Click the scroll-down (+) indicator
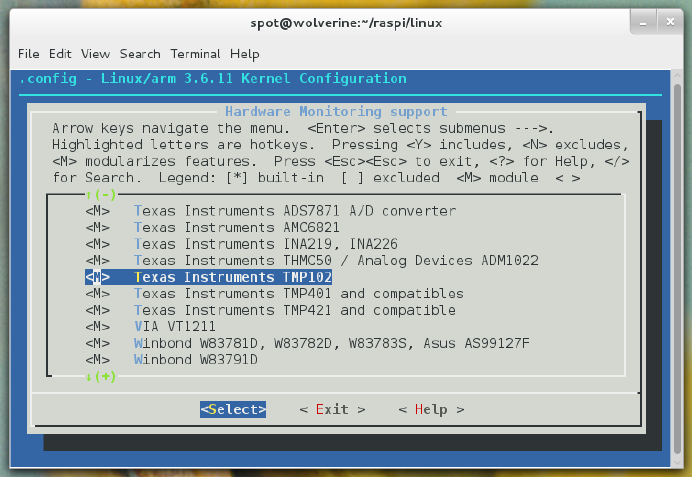The height and width of the screenshot is (477, 692). [101, 377]
